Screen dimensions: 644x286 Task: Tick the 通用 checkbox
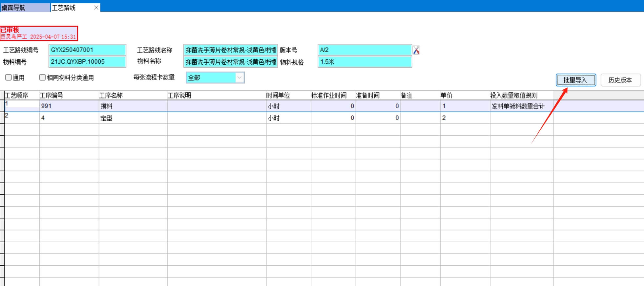pos(9,77)
